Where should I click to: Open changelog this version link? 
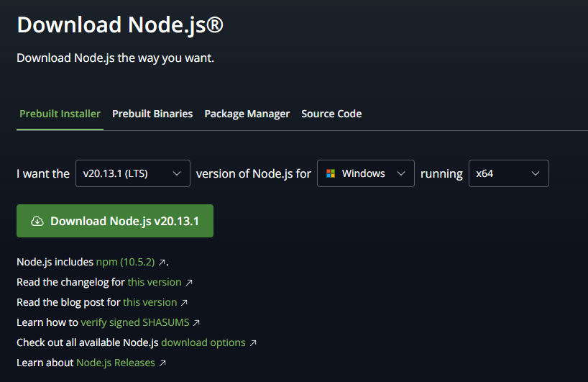pyautogui.click(x=155, y=282)
